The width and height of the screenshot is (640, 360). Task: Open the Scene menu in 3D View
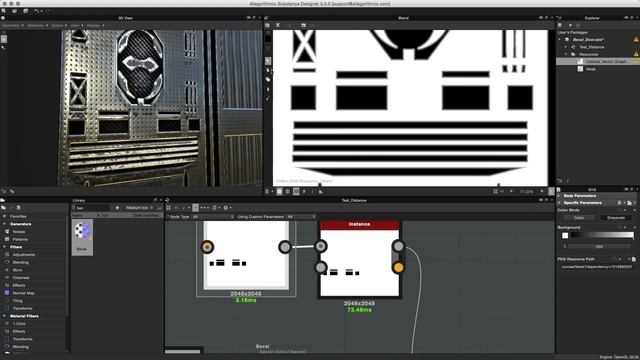(x=59, y=25)
